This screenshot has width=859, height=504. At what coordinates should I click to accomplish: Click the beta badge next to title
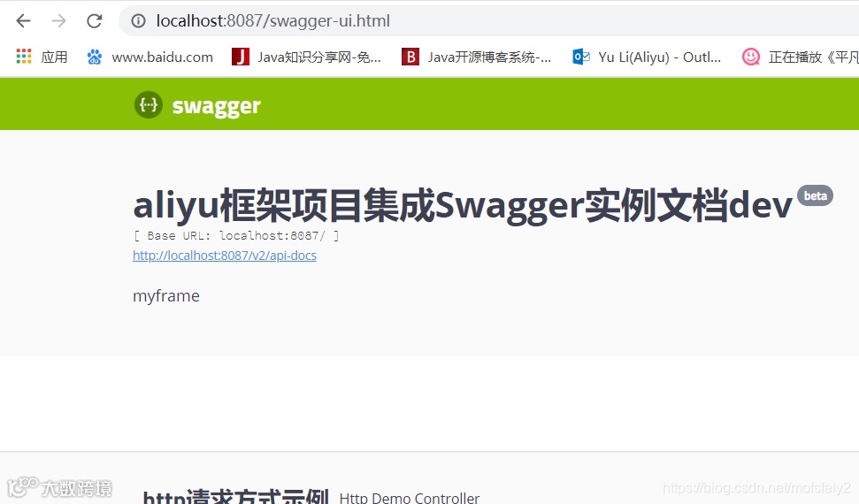pyautogui.click(x=815, y=195)
